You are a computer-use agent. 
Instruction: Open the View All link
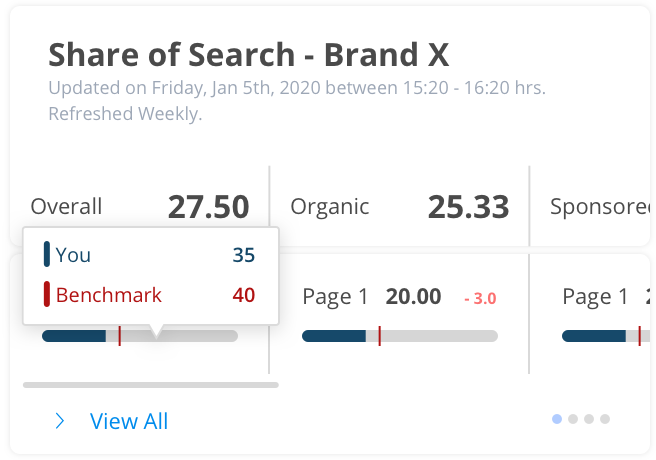128,422
